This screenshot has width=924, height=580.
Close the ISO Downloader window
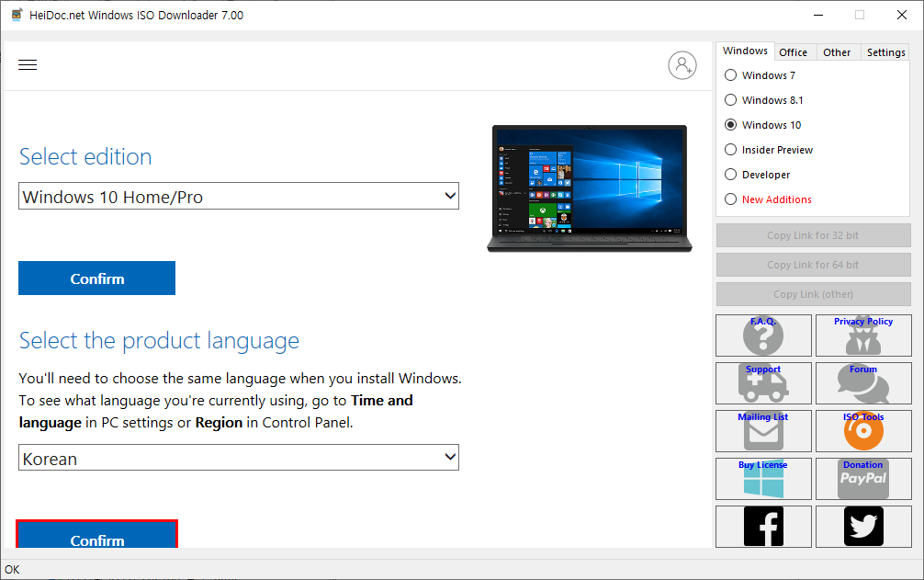pos(902,15)
